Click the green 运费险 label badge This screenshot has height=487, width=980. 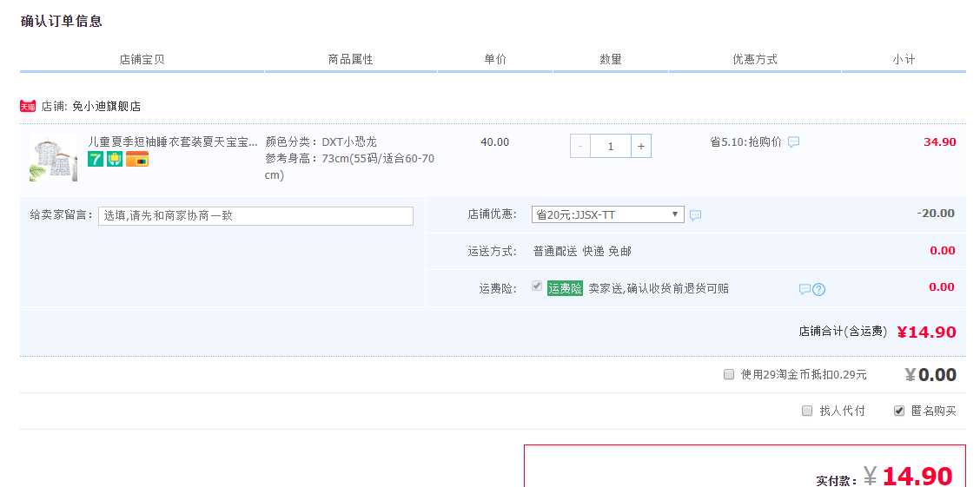pyautogui.click(x=565, y=288)
